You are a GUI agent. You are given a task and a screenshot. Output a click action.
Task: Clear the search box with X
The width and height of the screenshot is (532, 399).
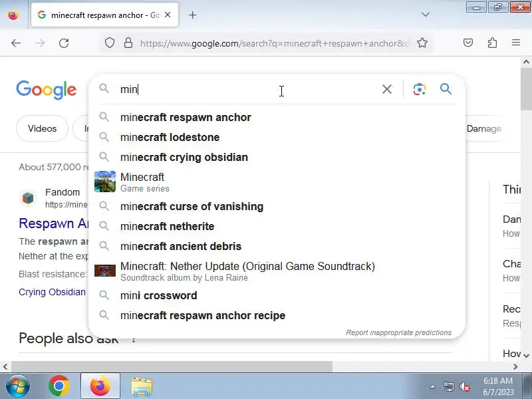point(387,89)
